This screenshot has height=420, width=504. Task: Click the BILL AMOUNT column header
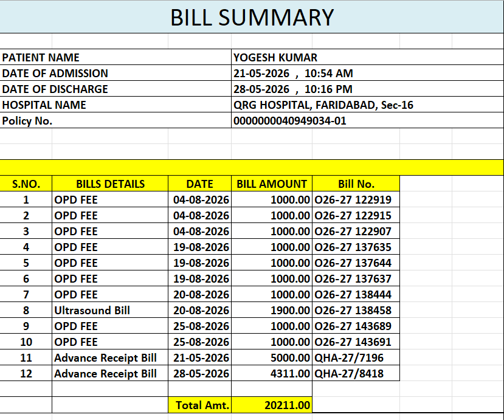click(x=272, y=184)
